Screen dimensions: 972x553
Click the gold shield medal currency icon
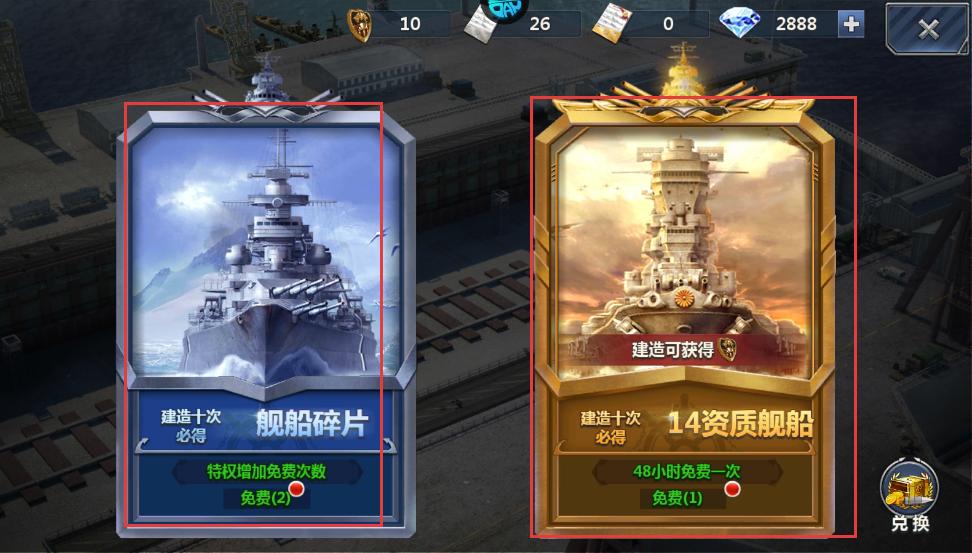359,25
